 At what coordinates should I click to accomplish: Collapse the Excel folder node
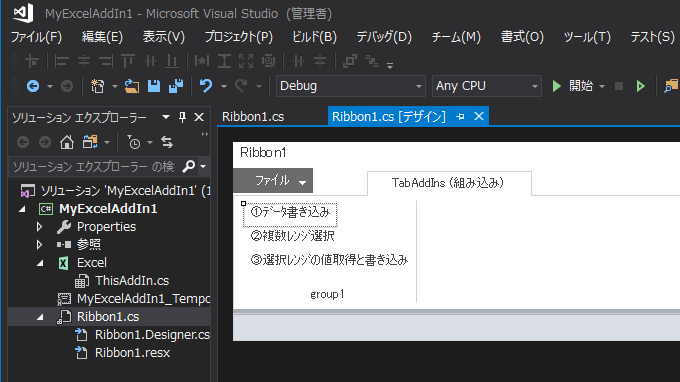point(40,263)
